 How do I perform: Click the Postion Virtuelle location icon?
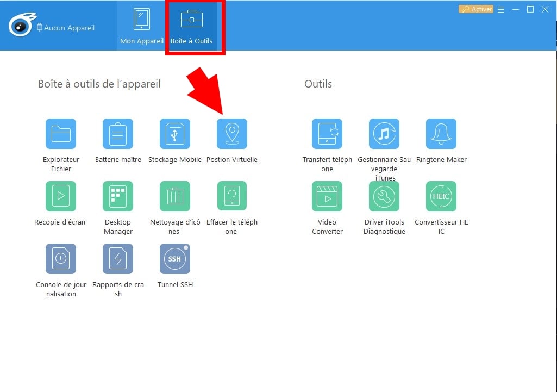(x=232, y=134)
